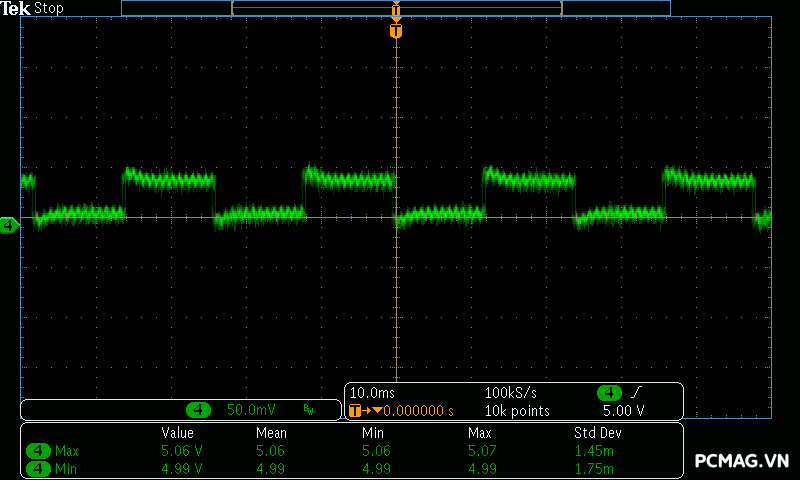
Task: Click the Mean column header
Action: 271,433
